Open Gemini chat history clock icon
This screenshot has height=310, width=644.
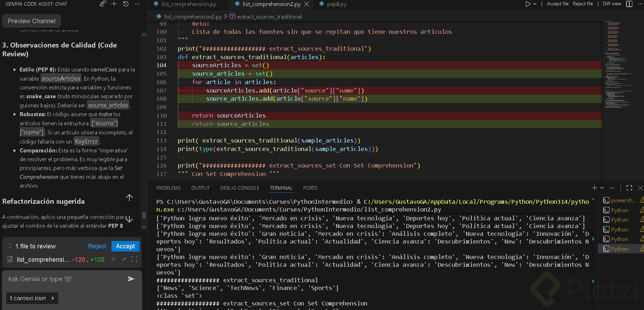point(125,4)
